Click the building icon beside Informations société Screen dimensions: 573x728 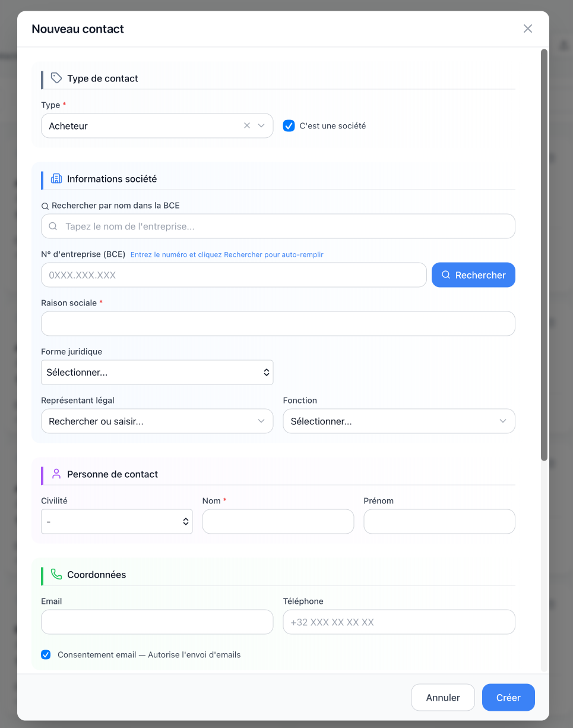[x=56, y=179]
